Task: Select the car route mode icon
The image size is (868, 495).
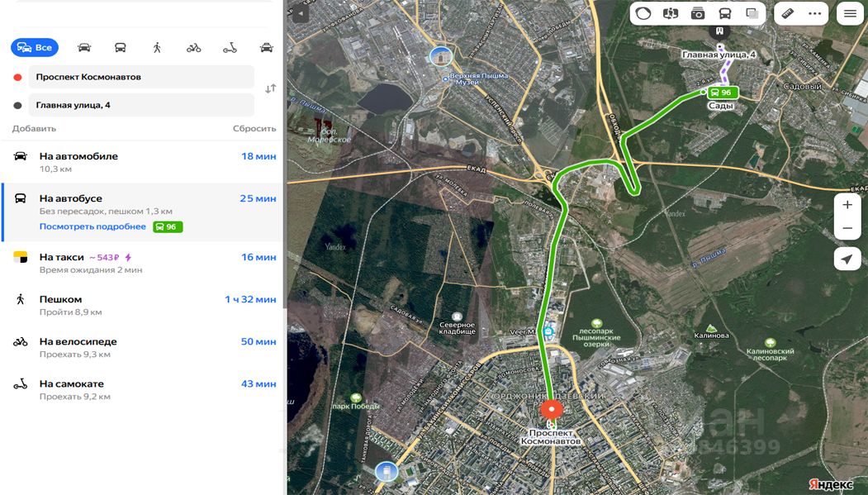Action: click(84, 48)
